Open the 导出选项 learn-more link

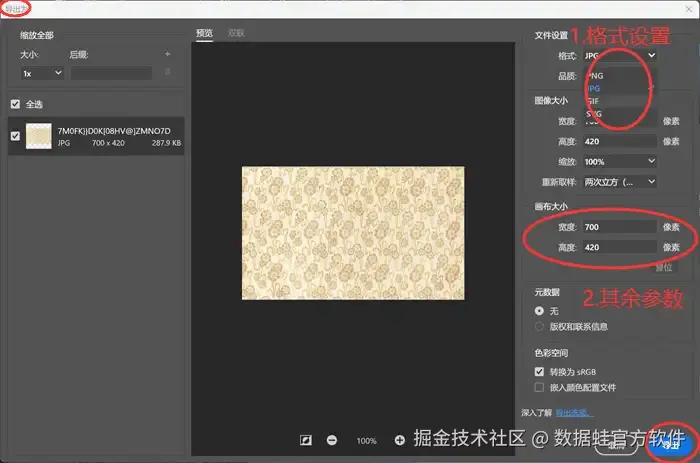click(574, 413)
